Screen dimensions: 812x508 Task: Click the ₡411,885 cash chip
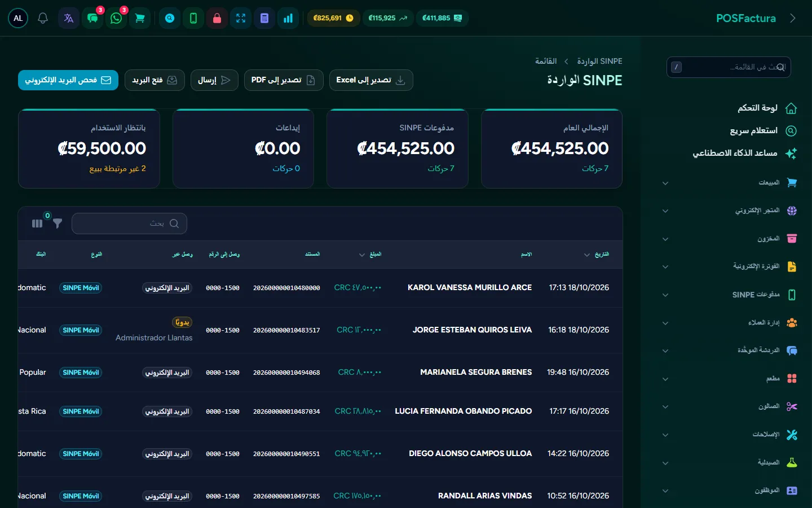(x=442, y=18)
